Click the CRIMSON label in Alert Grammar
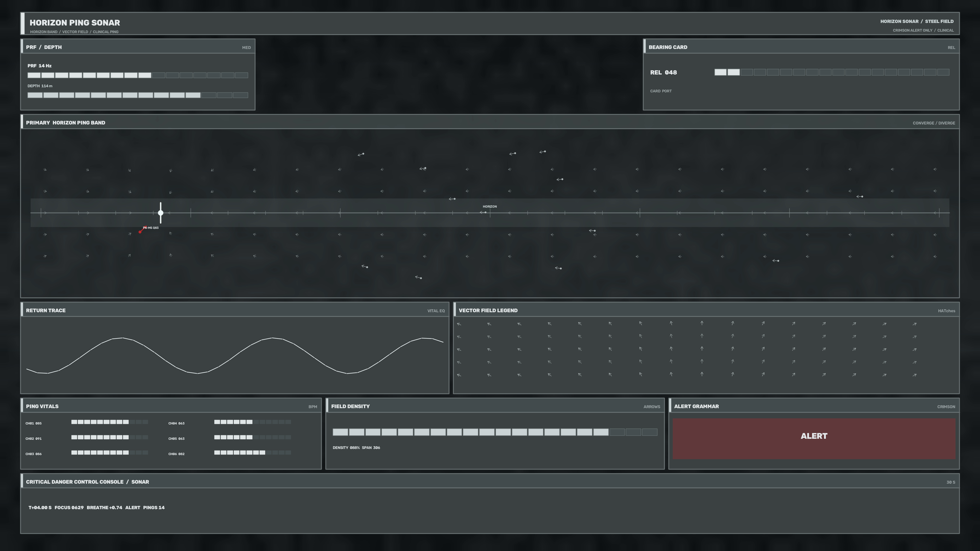Image resolution: width=980 pixels, height=551 pixels. coord(946,407)
